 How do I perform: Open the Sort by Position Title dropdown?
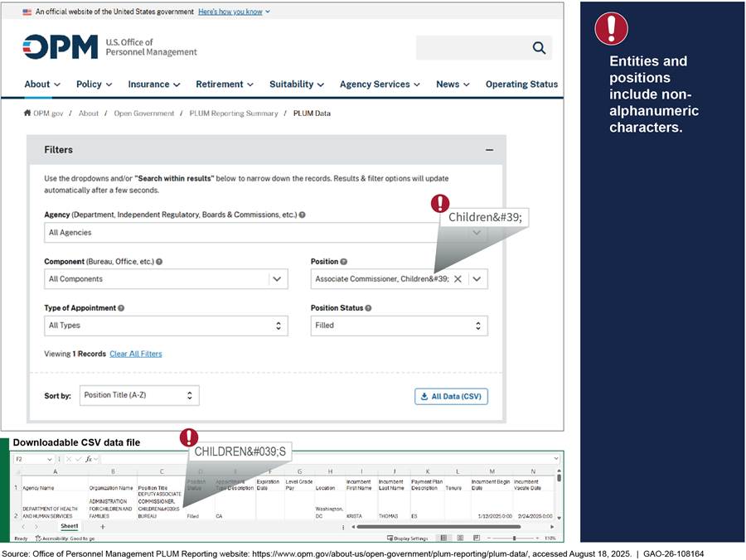189,395
